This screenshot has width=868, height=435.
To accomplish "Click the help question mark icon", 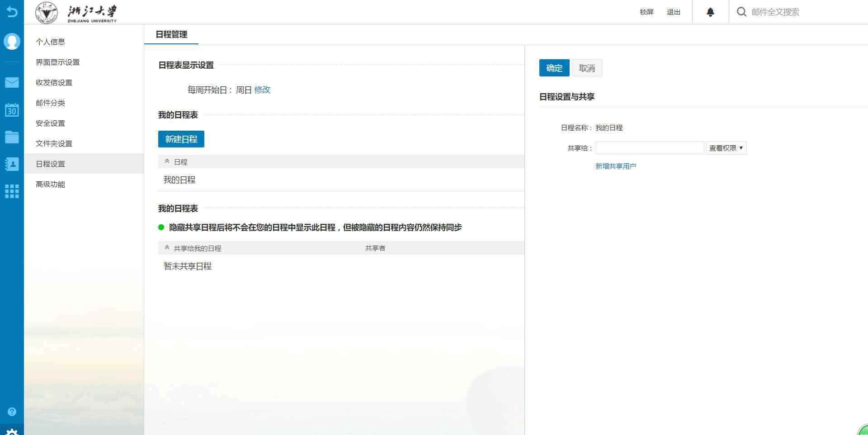I will [12, 411].
